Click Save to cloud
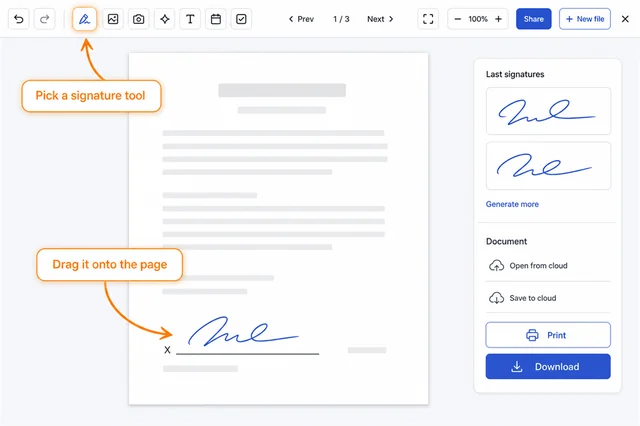 coord(548,298)
